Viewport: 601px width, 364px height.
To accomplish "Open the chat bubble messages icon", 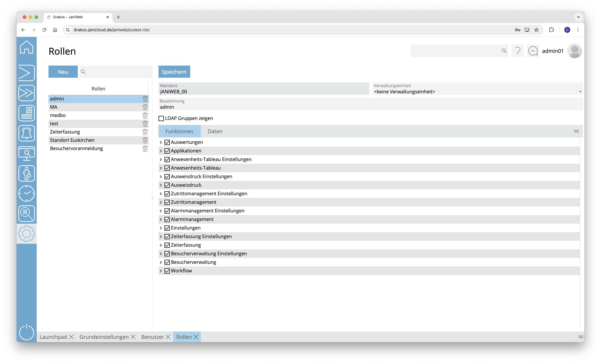I will click(x=533, y=51).
